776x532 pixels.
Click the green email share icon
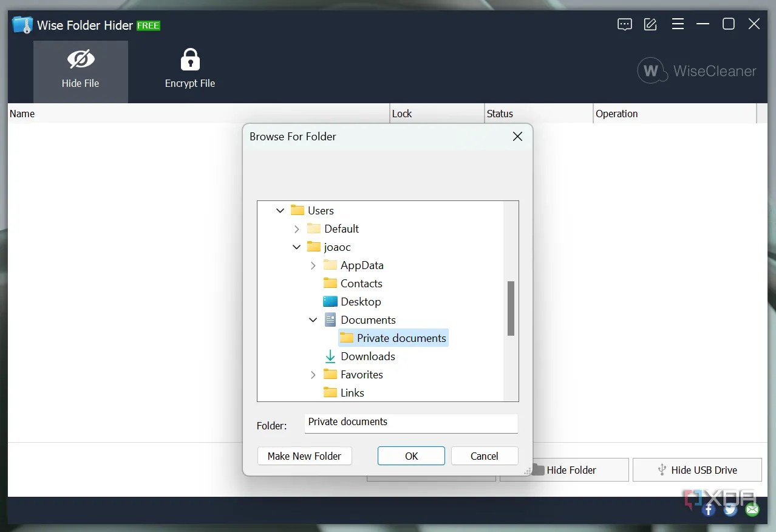pyautogui.click(x=752, y=509)
